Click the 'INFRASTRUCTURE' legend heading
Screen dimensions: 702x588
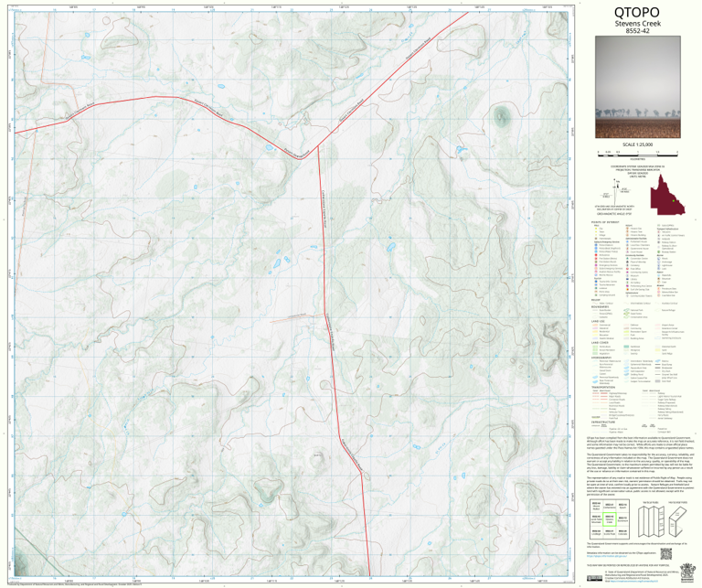(x=602, y=422)
